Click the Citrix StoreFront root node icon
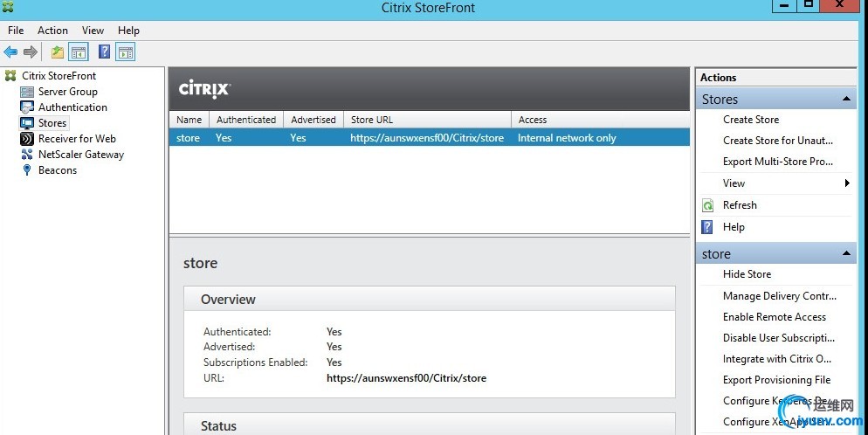This screenshot has width=868, height=435. pyautogui.click(x=10, y=76)
